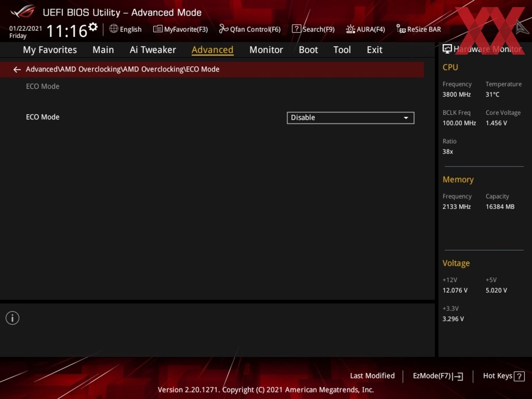Click the Ratio value 38x
Image resolution: width=532 pixels, height=399 pixels.
click(448, 152)
